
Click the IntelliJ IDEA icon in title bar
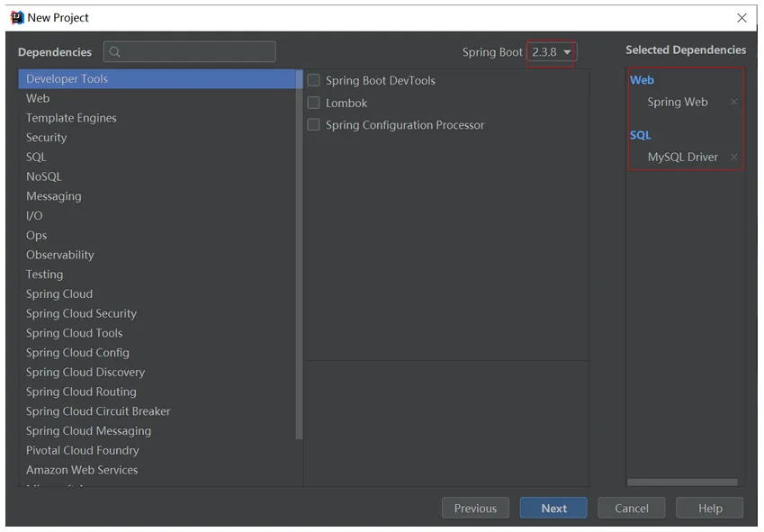pyautogui.click(x=17, y=17)
